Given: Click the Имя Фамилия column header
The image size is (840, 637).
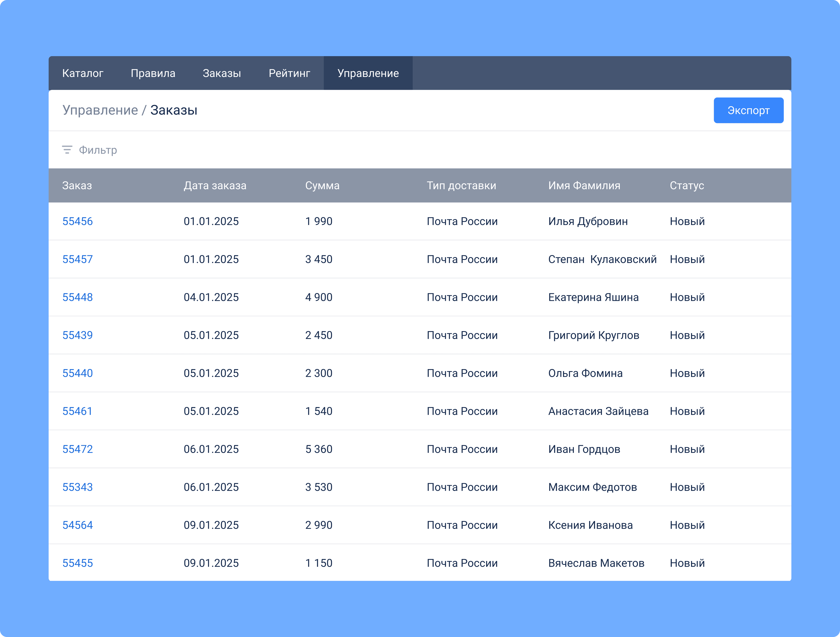Looking at the screenshot, I should point(584,186).
